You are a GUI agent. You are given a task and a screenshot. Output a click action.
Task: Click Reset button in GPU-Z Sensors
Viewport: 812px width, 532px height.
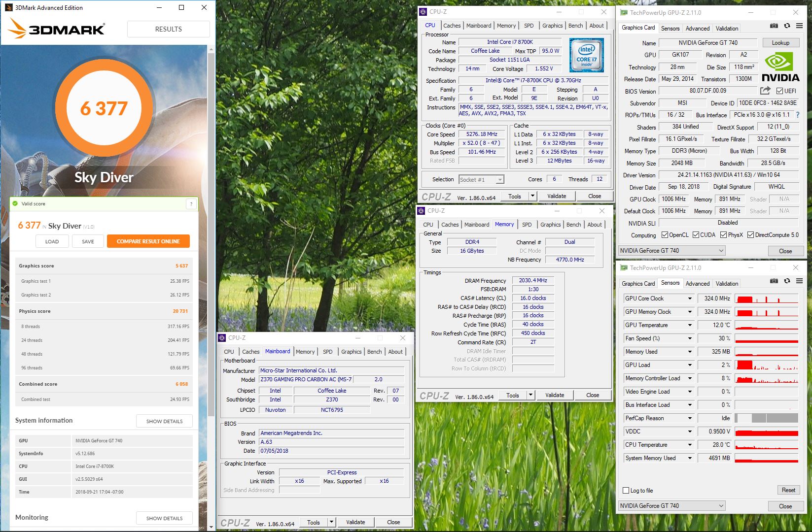pyautogui.click(x=788, y=490)
